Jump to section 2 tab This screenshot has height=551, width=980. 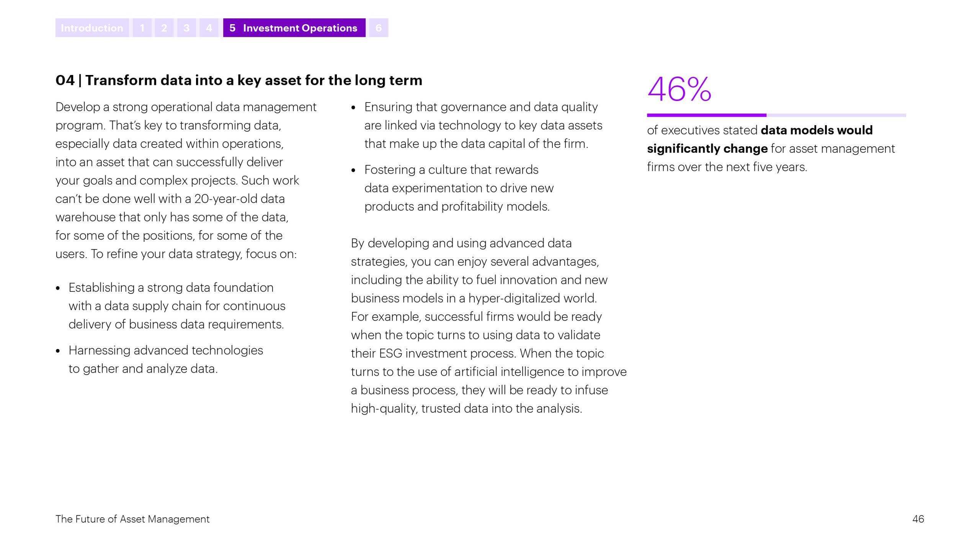[x=164, y=28]
